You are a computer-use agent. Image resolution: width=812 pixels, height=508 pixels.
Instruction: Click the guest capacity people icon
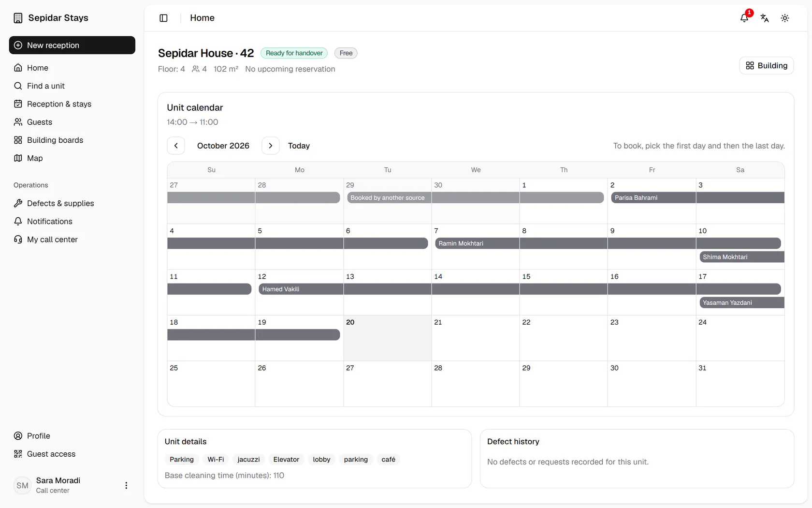pyautogui.click(x=196, y=69)
